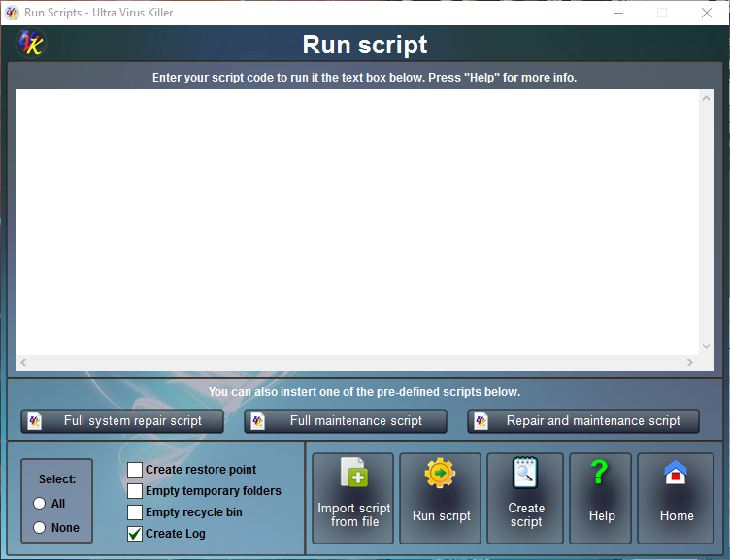This screenshot has width=730, height=560.
Task: Enable the Create restore point checkbox
Action: [135, 470]
